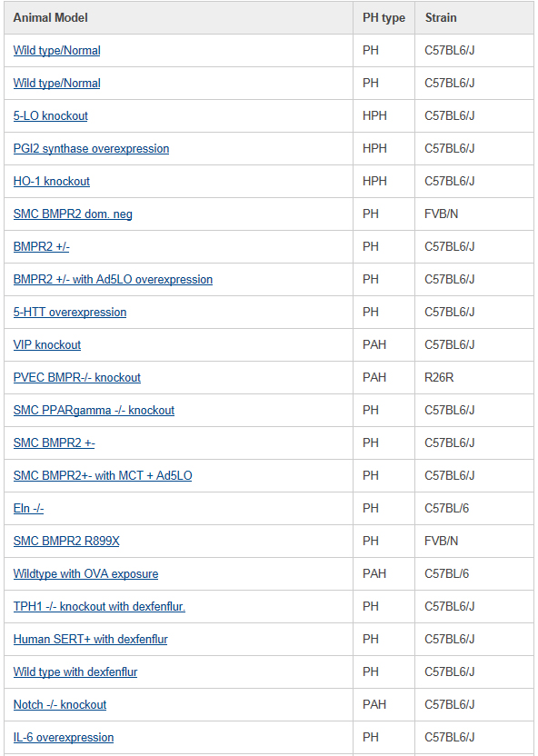Select the BMPR2 +/- model link
538x756 pixels.
point(42,247)
